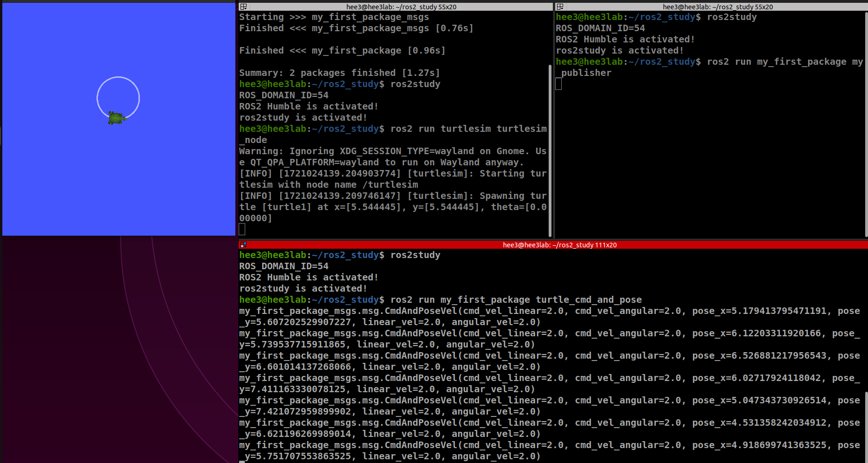Click the value 'y=7.421072959899902'

click(298, 411)
